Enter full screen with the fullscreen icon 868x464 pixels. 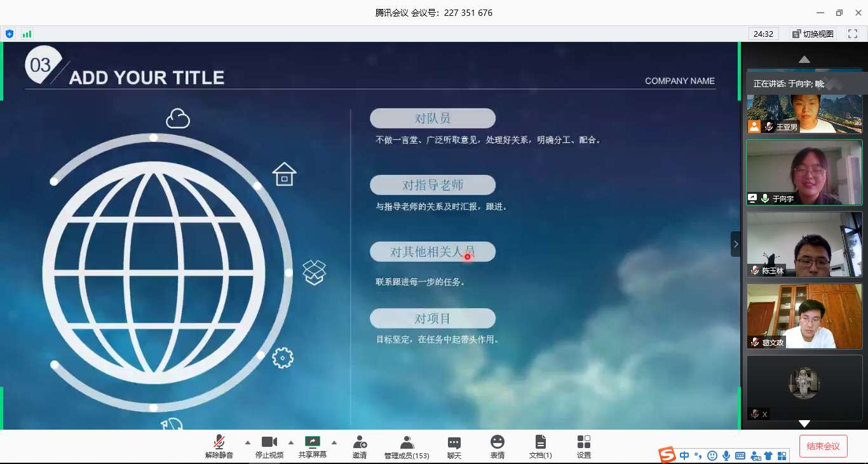(x=853, y=34)
